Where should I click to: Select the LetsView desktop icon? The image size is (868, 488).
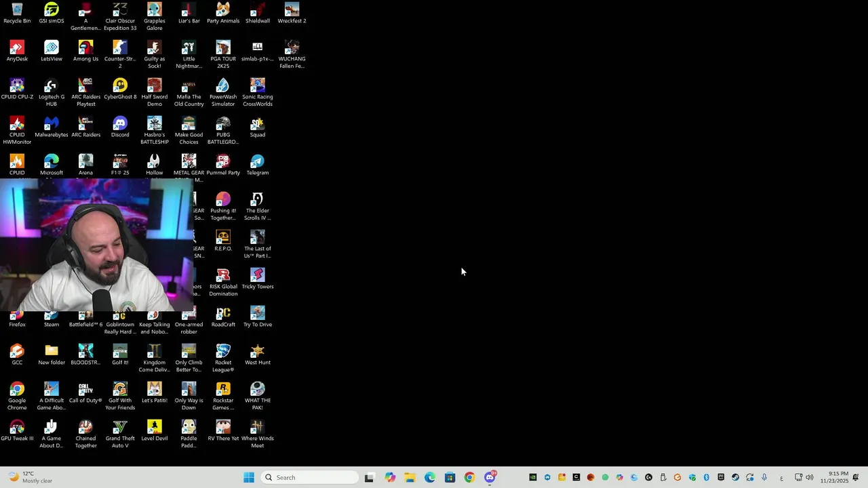click(x=52, y=51)
